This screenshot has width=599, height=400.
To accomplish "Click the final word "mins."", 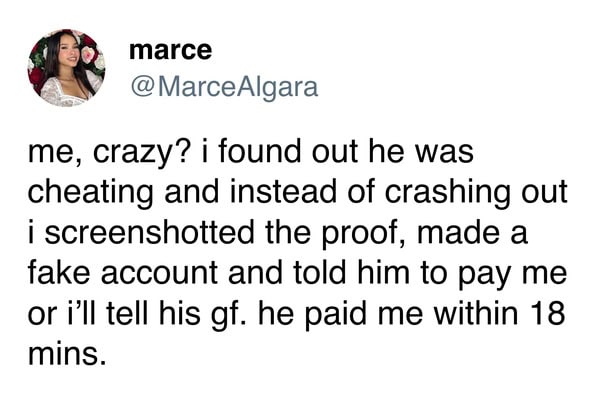I will (x=66, y=355).
